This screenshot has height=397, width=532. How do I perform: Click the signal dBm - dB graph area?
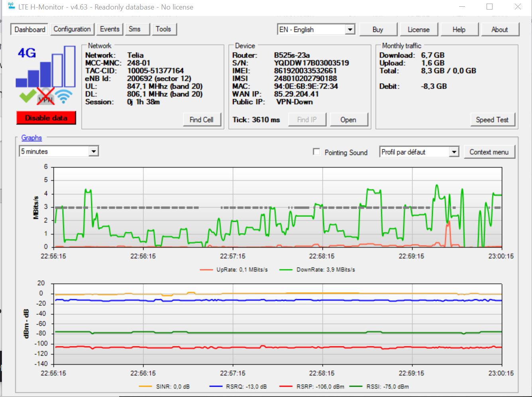coord(278,324)
